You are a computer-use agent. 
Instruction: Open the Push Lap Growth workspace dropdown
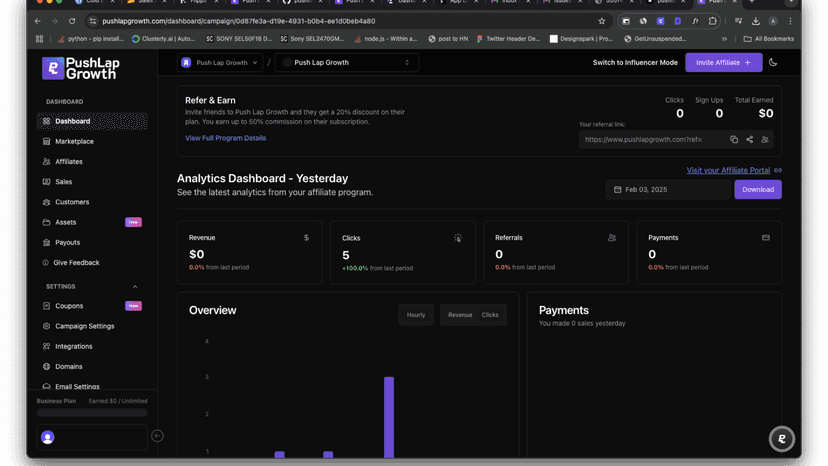click(x=220, y=62)
